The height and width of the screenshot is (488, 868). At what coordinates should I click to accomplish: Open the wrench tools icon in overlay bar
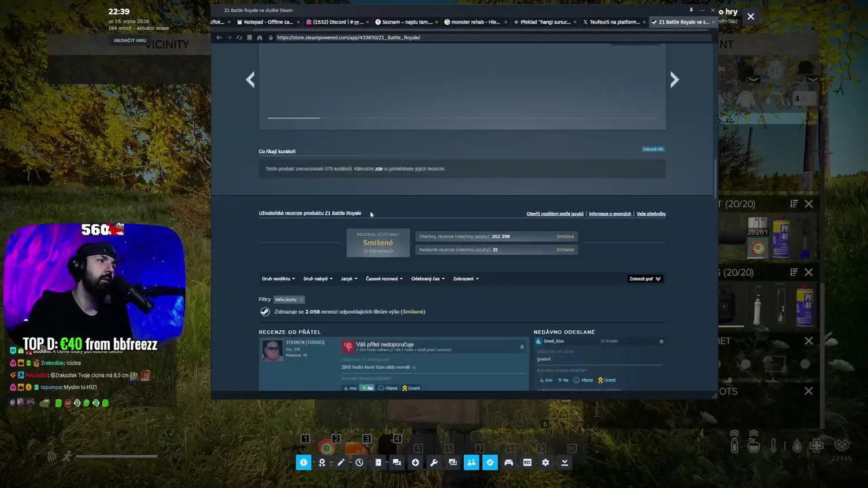(x=434, y=462)
